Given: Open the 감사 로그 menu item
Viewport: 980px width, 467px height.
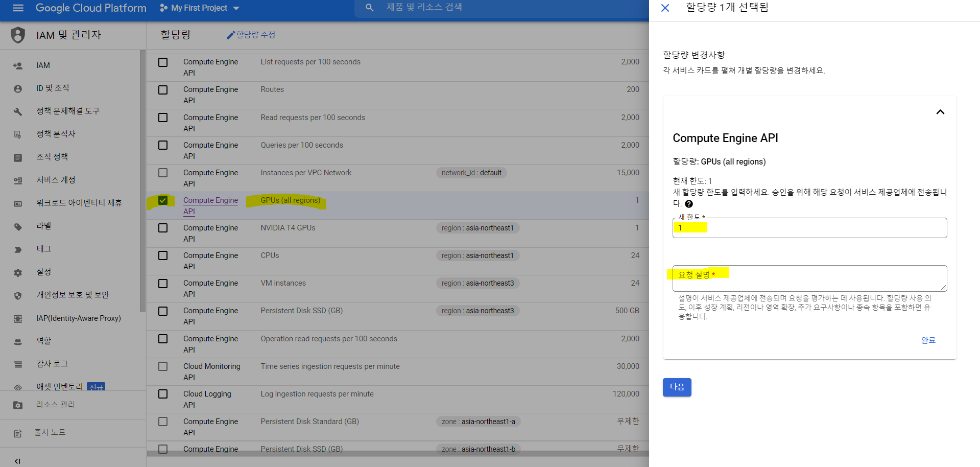Looking at the screenshot, I should pyautogui.click(x=52, y=364).
